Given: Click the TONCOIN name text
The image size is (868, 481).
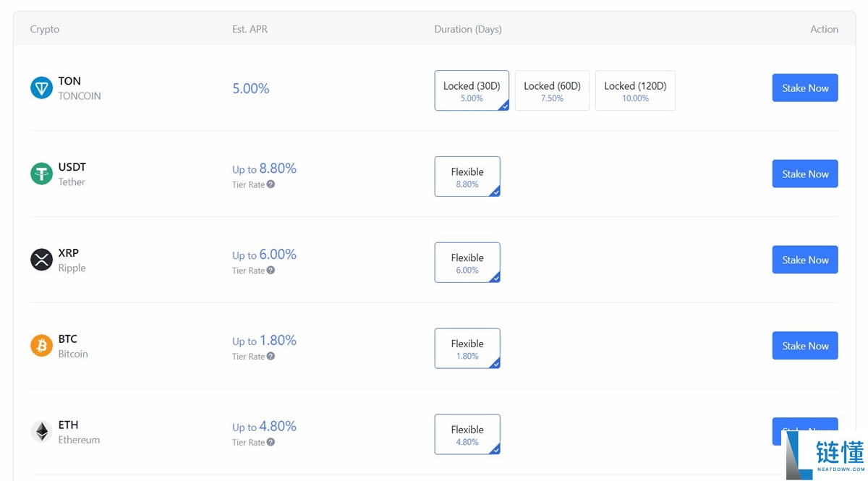Looking at the screenshot, I should (x=80, y=96).
